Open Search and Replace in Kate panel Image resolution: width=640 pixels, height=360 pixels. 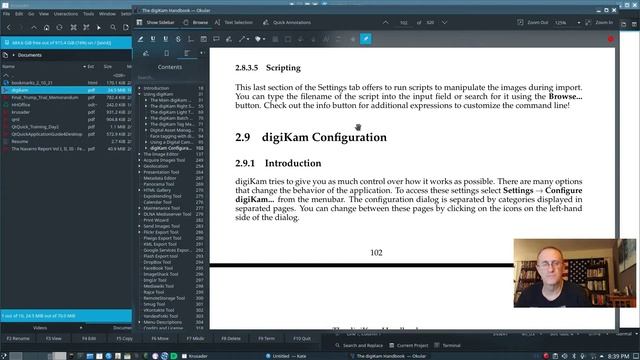click(x=359, y=345)
